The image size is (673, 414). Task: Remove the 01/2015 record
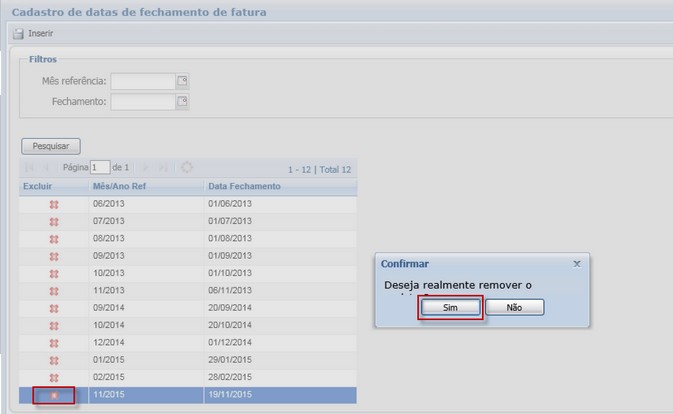[55, 360]
